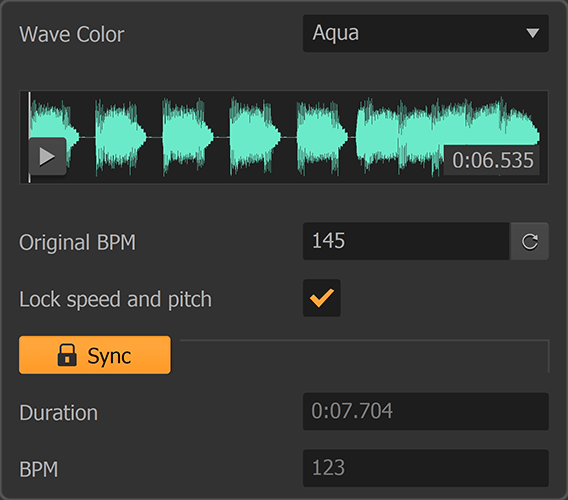Reset the Original BPM with refresh icon
Image resolution: width=568 pixels, height=500 pixels.
(529, 241)
